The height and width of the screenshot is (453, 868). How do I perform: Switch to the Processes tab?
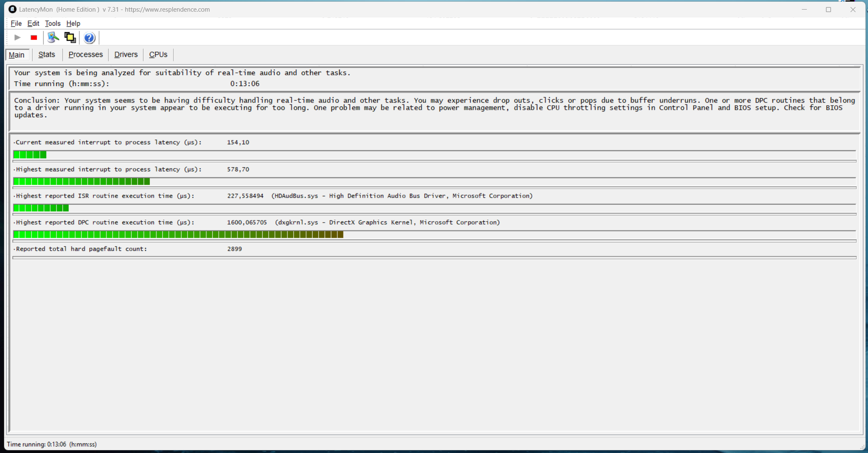[x=86, y=54]
